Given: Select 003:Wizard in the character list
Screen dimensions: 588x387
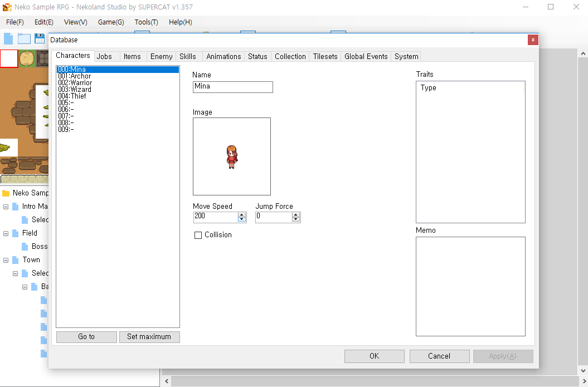Looking at the screenshot, I should [x=75, y=90].
